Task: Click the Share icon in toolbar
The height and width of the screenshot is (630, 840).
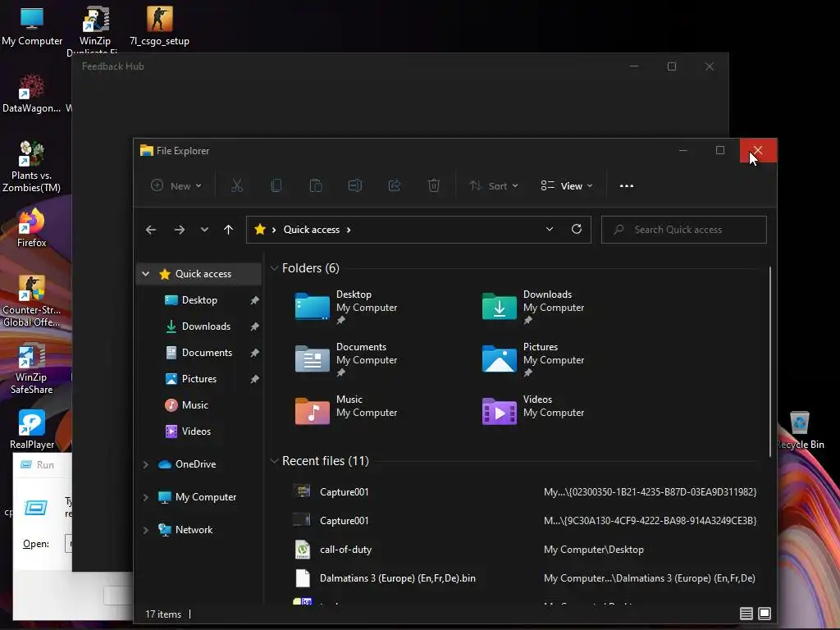Action: click(x=395, y=186)
